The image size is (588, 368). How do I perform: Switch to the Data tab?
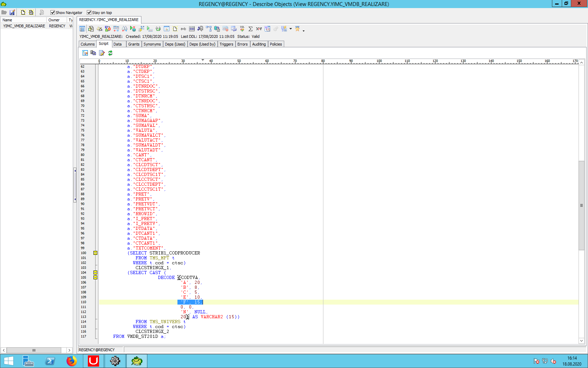[118, 44]
